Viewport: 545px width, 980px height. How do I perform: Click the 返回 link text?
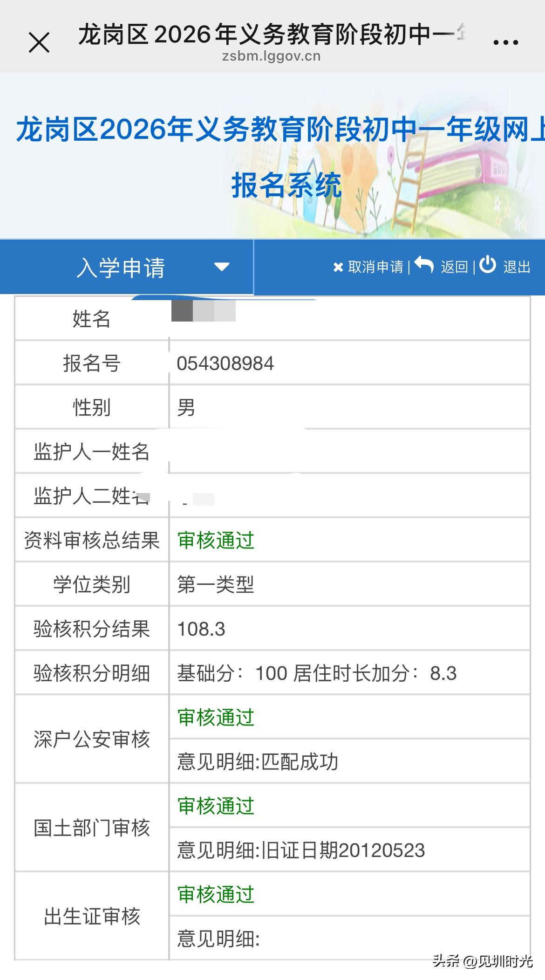[x=455, y=267]
